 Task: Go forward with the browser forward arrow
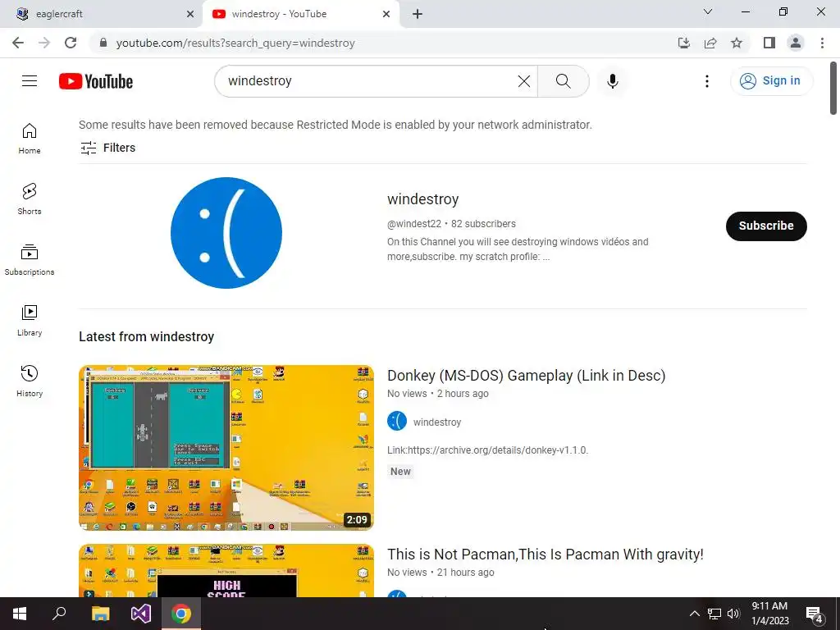pos(44,43)
